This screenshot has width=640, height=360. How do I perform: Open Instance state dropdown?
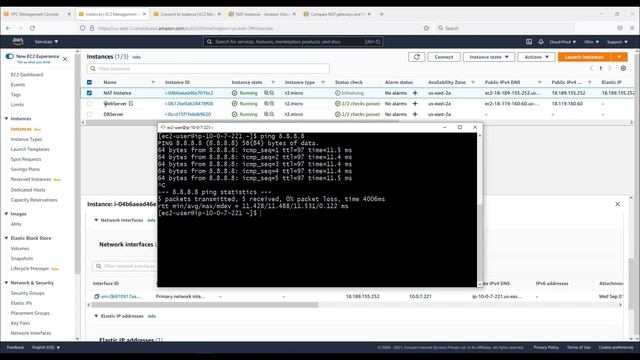(x=489, y=57)
